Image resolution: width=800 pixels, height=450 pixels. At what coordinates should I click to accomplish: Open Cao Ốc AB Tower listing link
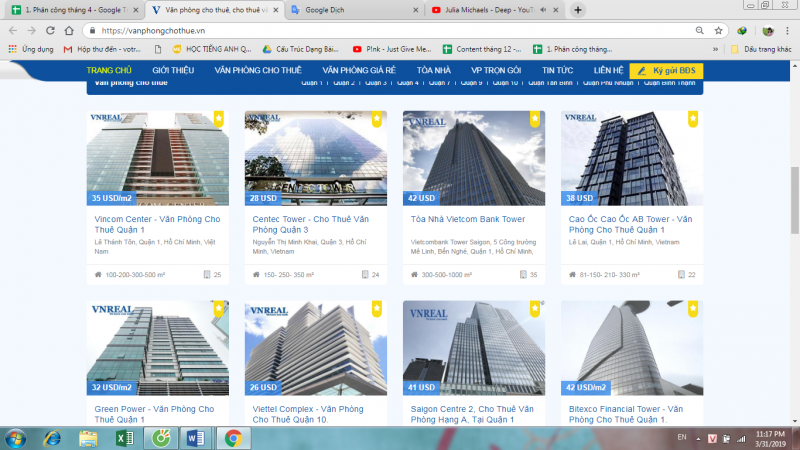(x=630, y=224)
